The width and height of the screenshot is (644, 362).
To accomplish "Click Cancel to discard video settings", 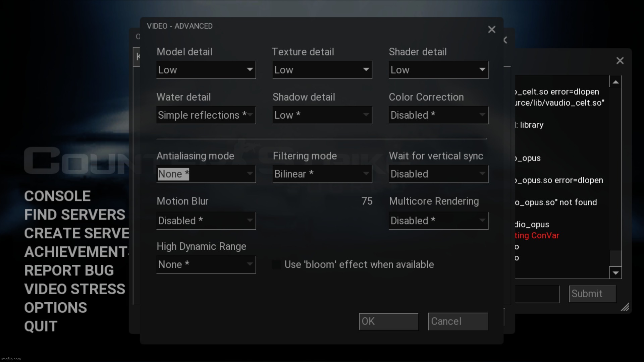I will click(458, 321).
